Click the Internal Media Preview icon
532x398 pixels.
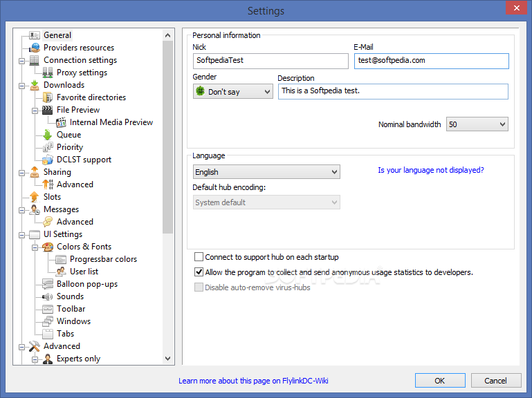[x=61, y=122]
